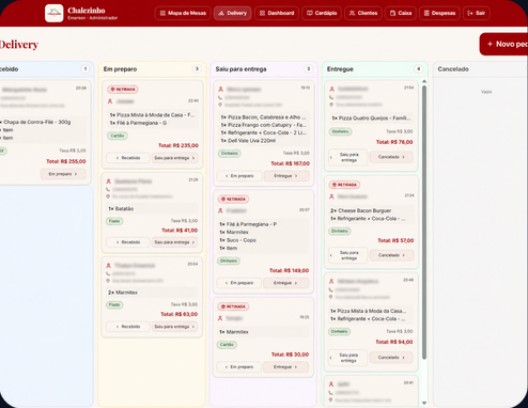Move R$ 149,00 order back to Em preparo

(239, 283)
